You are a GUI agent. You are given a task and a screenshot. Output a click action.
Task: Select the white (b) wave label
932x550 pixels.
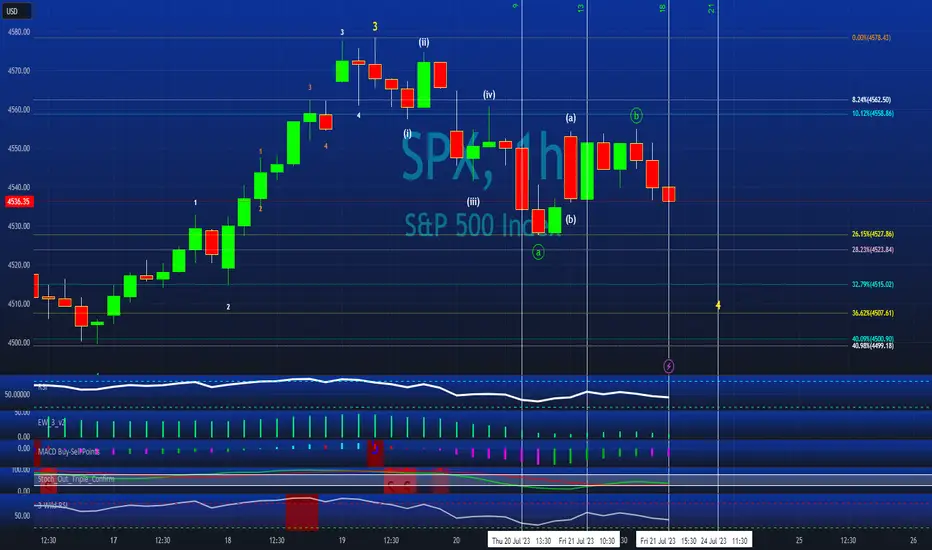click(571, 219)
